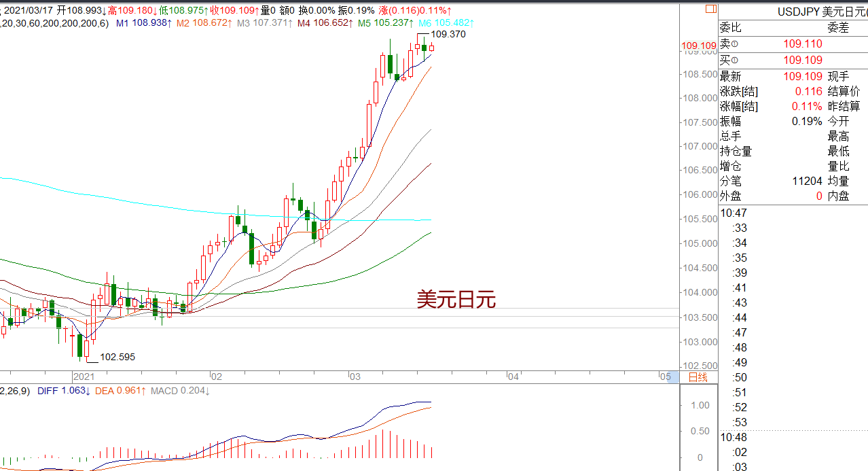Click the DIFF 1.063 indicator readout

64,391
